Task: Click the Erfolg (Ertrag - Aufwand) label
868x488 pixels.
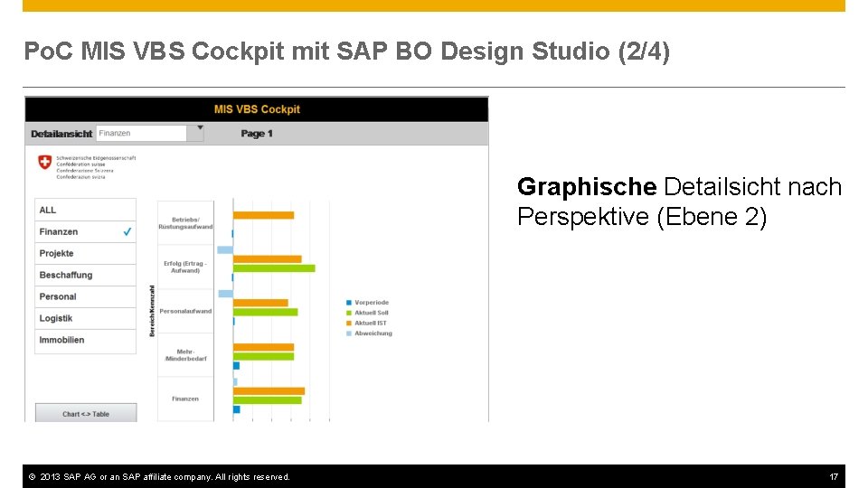Action: coord(185,267)
